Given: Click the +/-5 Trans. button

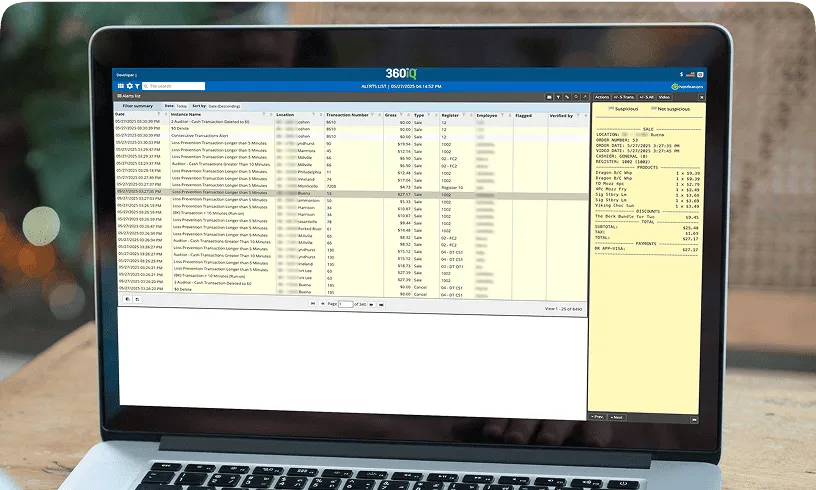Looking at the screenshot, I should click(624, 97).
